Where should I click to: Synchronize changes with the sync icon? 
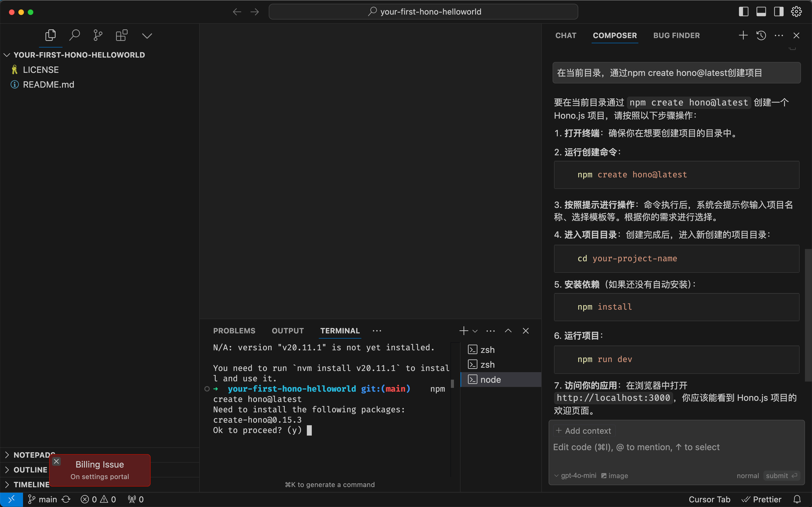click(66, 499)
